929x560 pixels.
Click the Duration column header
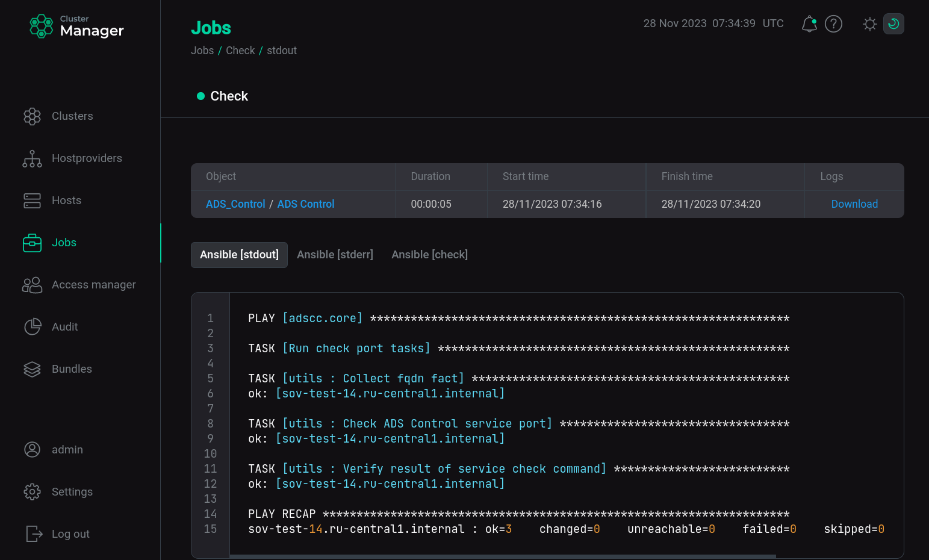pos(430,176)
